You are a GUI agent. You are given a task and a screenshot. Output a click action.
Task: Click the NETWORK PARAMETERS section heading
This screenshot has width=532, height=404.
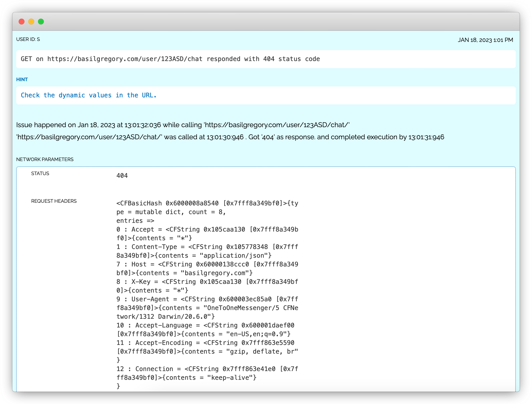pos(45,159)
